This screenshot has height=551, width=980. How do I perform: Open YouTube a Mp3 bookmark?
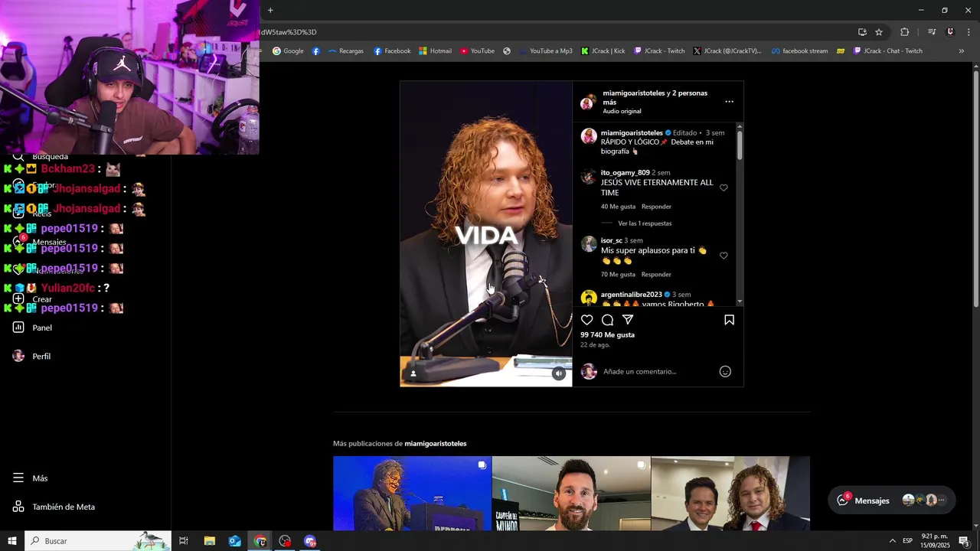[x=545, y=51]
